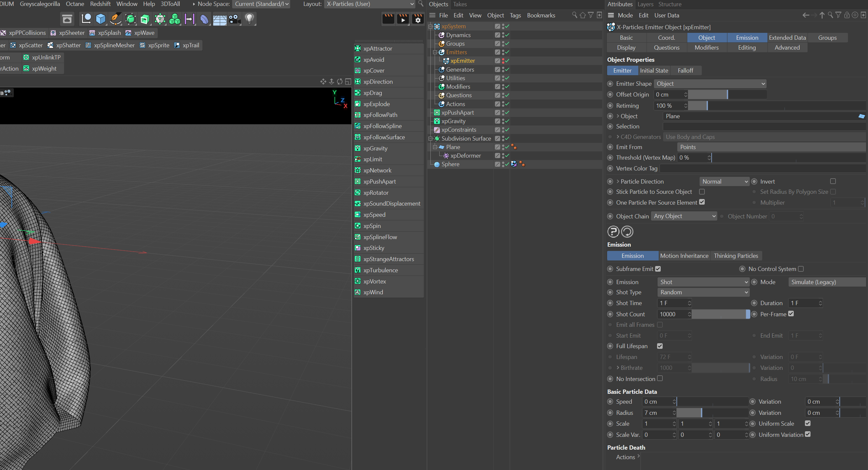Click the Attributes hamburger menu icon
868x470 pixels.
(610, 15)
